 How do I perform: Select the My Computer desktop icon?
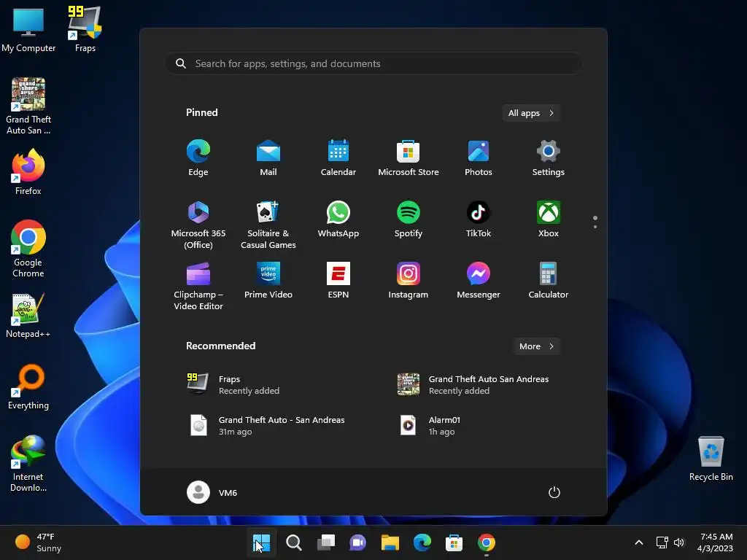28,28
